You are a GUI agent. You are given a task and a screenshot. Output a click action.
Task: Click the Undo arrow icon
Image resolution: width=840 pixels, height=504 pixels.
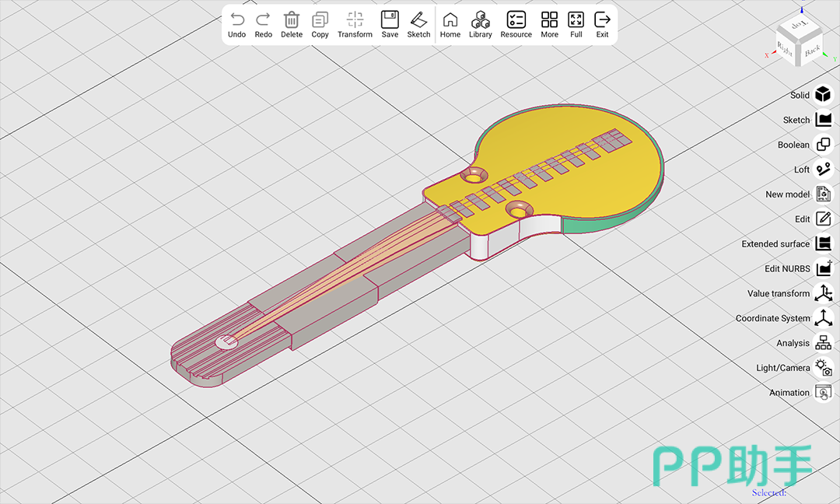click(x=237, y=20)
